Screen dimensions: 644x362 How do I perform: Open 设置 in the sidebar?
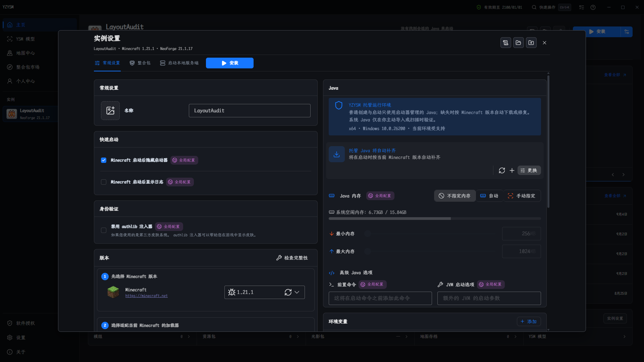40,338
